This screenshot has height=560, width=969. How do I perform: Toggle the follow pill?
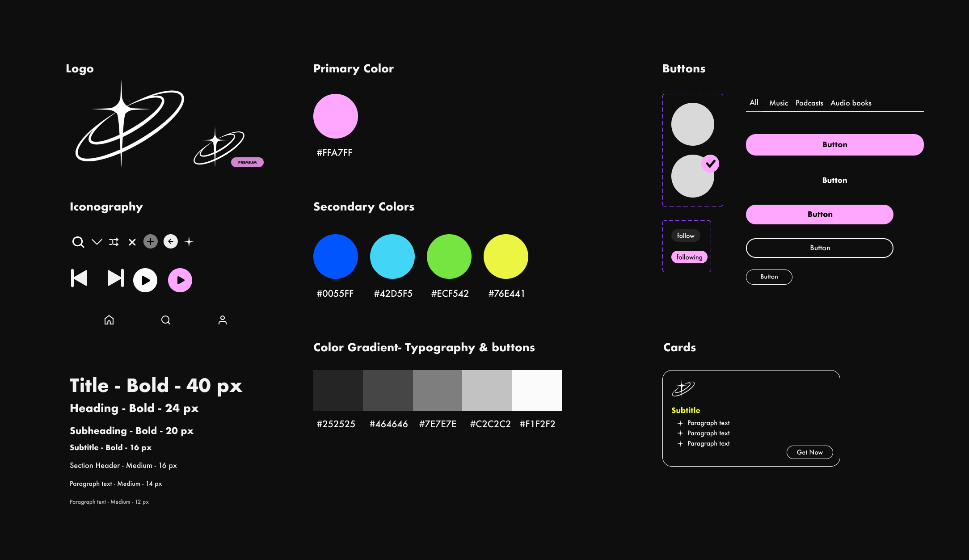click(686, 236)
